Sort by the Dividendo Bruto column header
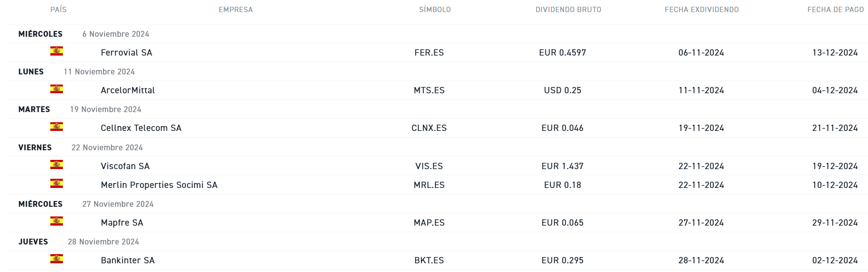This screenshot has width=868, height=272. coord(568,10)
